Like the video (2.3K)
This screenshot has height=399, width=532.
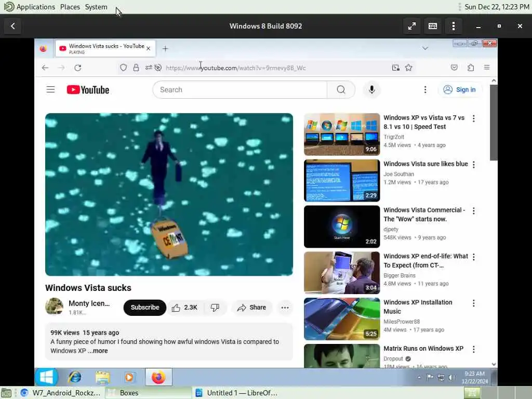[x=184, y=308]
